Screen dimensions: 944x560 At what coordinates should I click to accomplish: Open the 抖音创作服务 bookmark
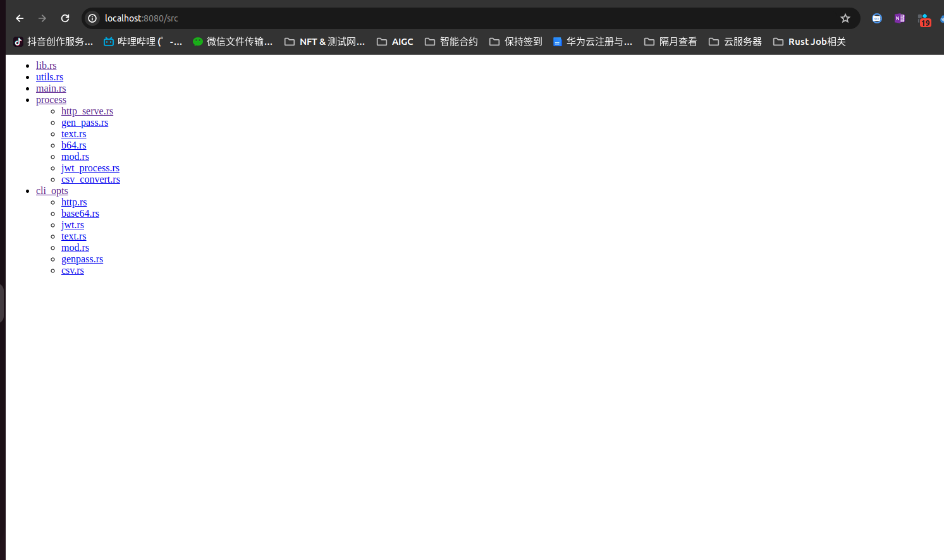pyautogui.click(x=53, y=42)
